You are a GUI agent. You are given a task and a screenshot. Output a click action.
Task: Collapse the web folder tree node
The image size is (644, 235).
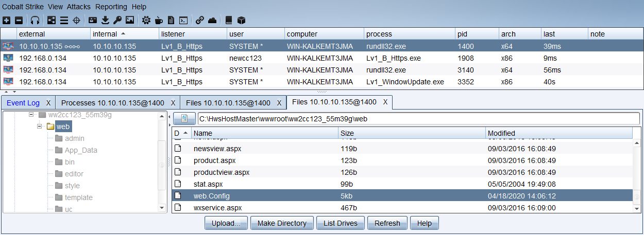[39, 126]
